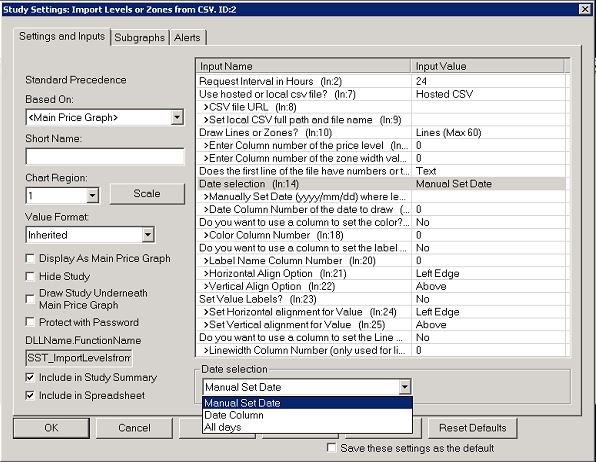
Task: Select the Date selection (In:14) row
Action: coord(381,184)
